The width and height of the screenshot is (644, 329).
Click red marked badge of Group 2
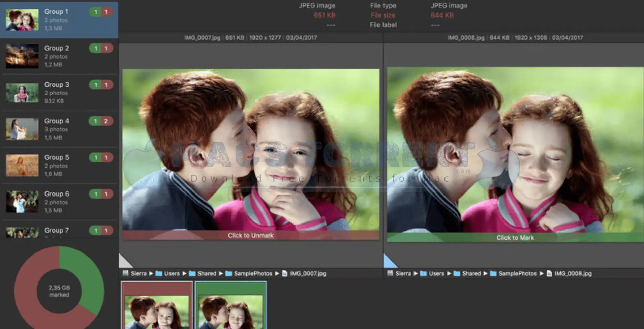(106, 48)
